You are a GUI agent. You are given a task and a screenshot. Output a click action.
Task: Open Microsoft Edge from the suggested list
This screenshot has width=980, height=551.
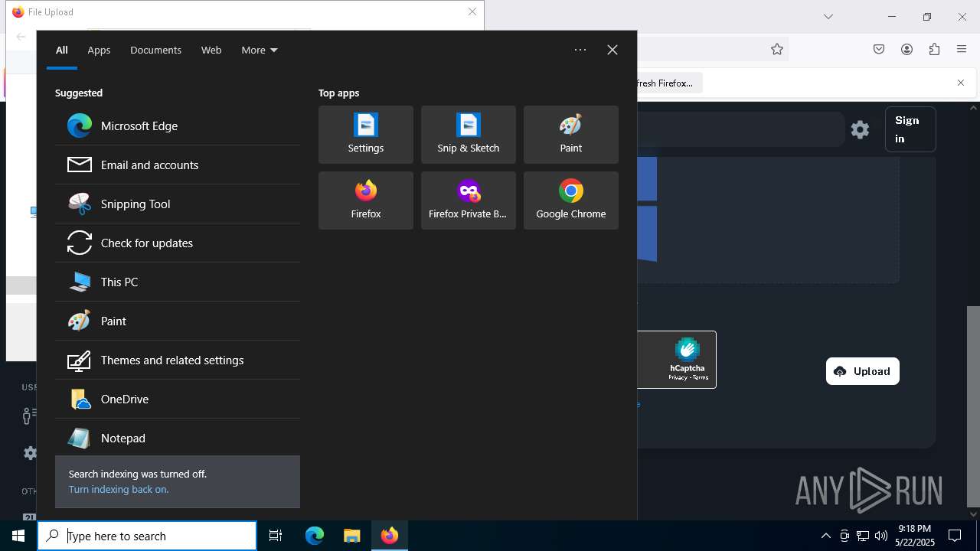[178, 126]
